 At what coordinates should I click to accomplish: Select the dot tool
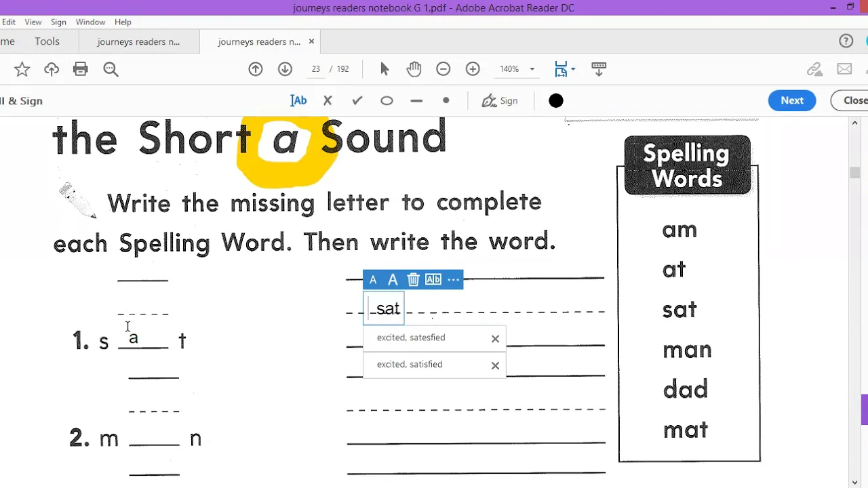(446, 100)
